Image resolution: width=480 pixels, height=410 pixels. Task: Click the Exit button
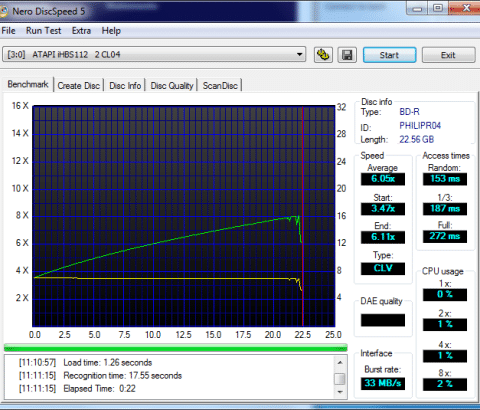tap(448, 55)
